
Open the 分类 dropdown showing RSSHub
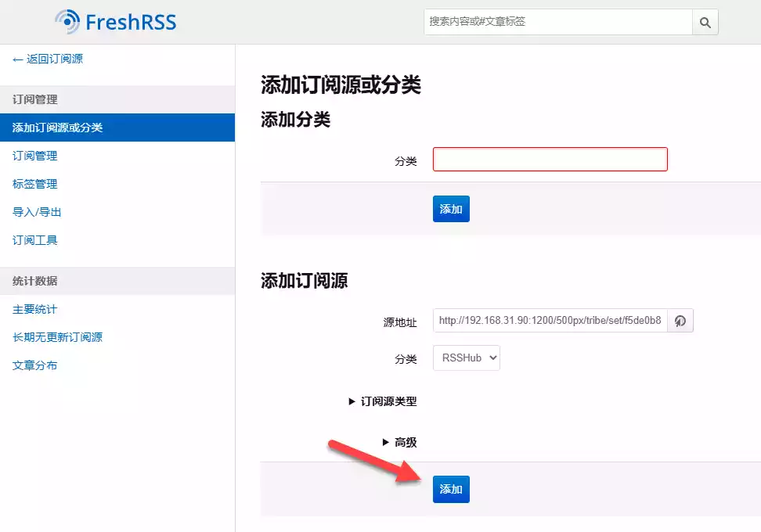pos(466,358)
